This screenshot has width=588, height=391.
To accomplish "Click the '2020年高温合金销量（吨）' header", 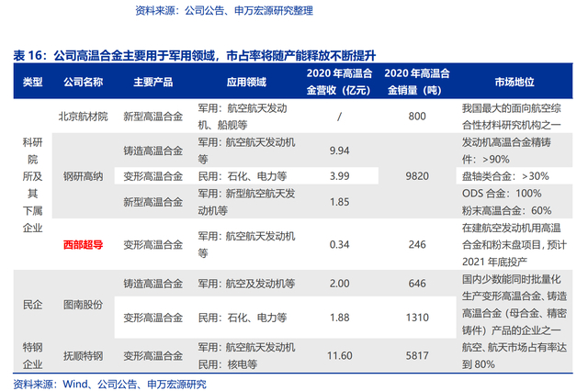I will tap(417, 82).
